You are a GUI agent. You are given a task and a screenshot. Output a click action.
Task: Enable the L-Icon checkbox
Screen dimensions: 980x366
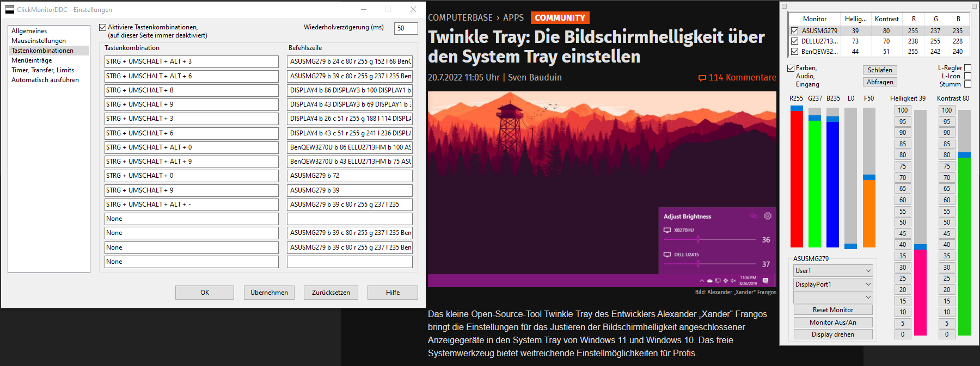pos(967,76)
